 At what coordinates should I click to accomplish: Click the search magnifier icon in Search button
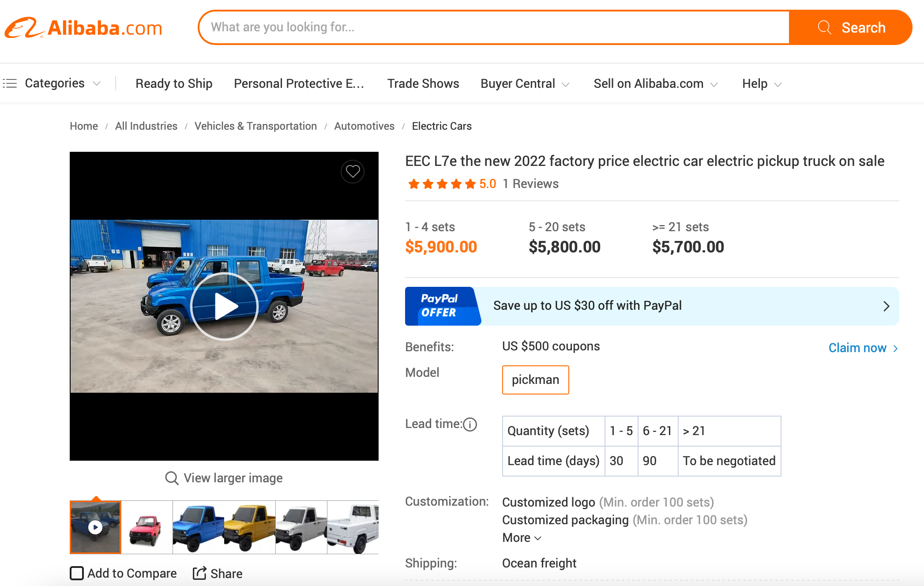pos(824,27)
